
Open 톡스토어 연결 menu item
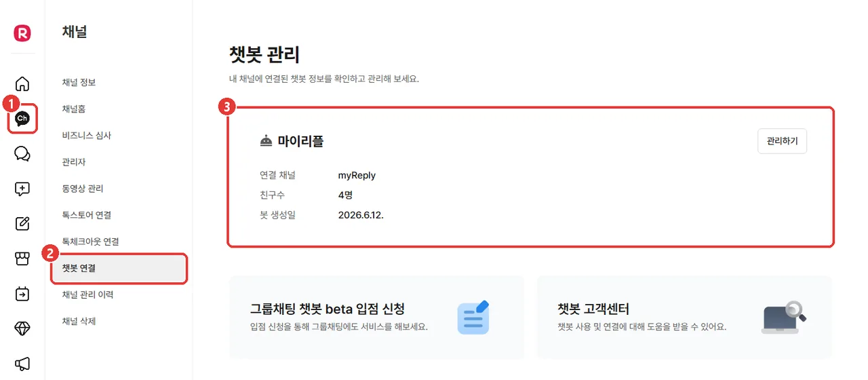pyautogui.click(x=86, y=214)
